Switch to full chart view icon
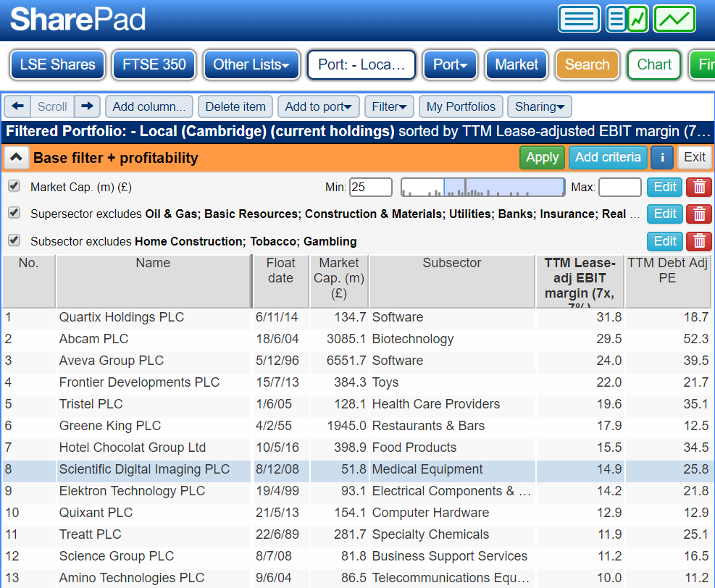The height and width of the screenshot is (588, 715). pos(675,19)
